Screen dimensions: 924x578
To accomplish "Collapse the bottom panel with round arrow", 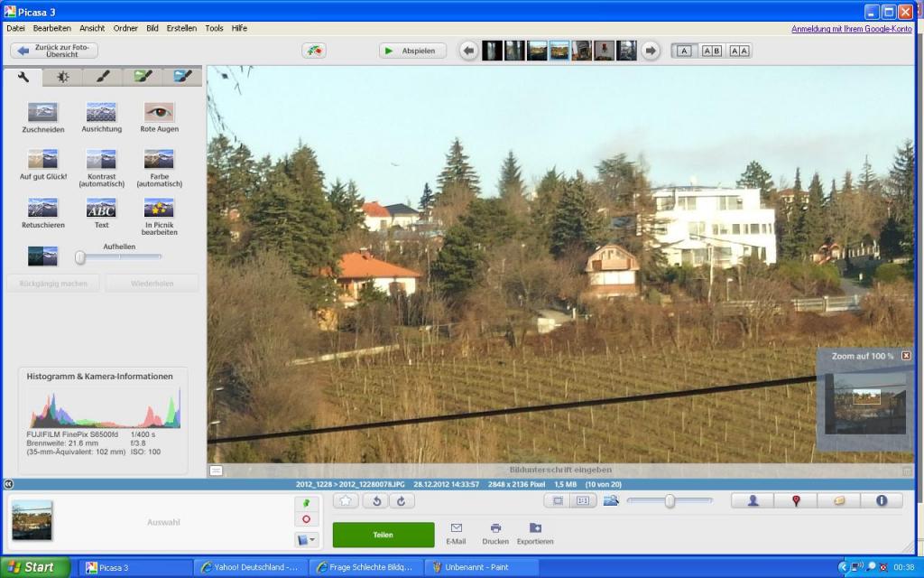I will pos(8,484).
